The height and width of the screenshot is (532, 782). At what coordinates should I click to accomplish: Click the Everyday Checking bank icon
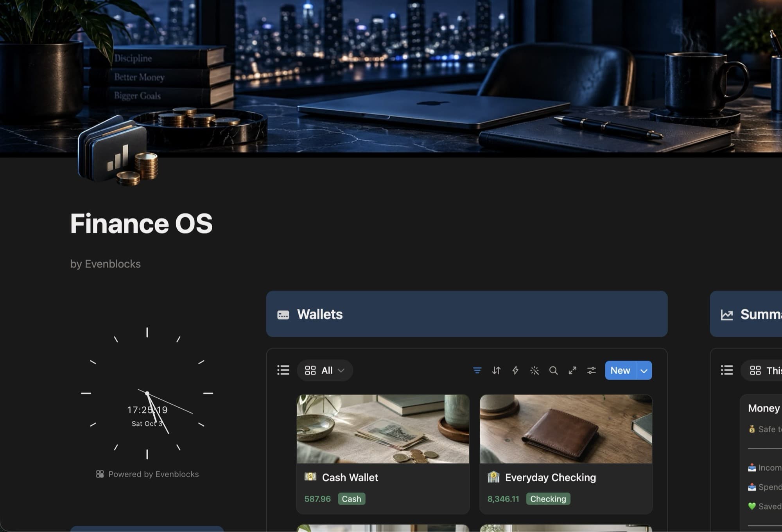(493, 477)
